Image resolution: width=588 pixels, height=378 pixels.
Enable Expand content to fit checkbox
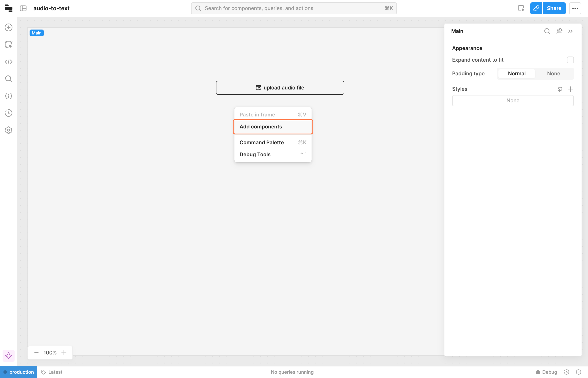coord(570,60)
